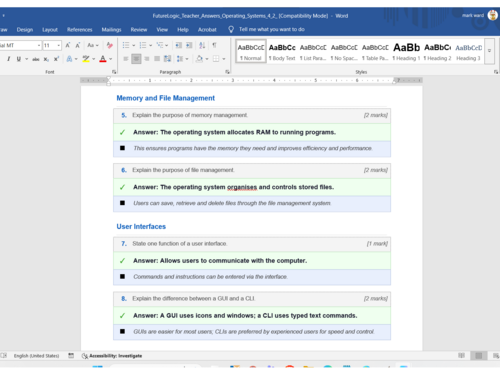Viewport: 500px width, 375px height.
Task: Expand the underline style arrow
Action: click(26, 59)
